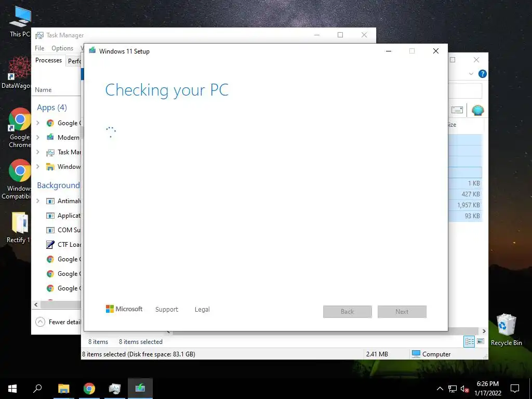Click the Modern Setup process icon in Task Manager

[x=50, y=137]
